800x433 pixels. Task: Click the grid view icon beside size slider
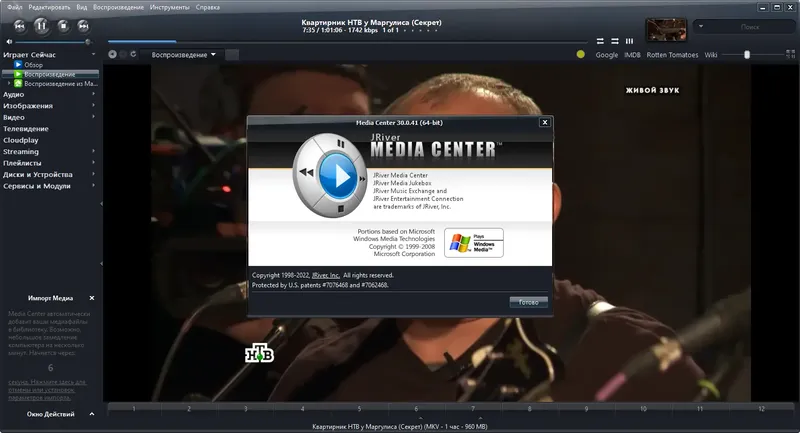point(790,54)
